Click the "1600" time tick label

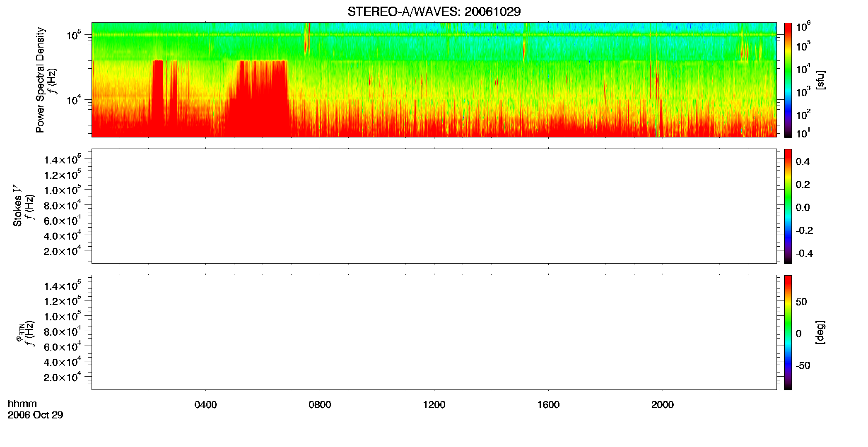[548, 405]
